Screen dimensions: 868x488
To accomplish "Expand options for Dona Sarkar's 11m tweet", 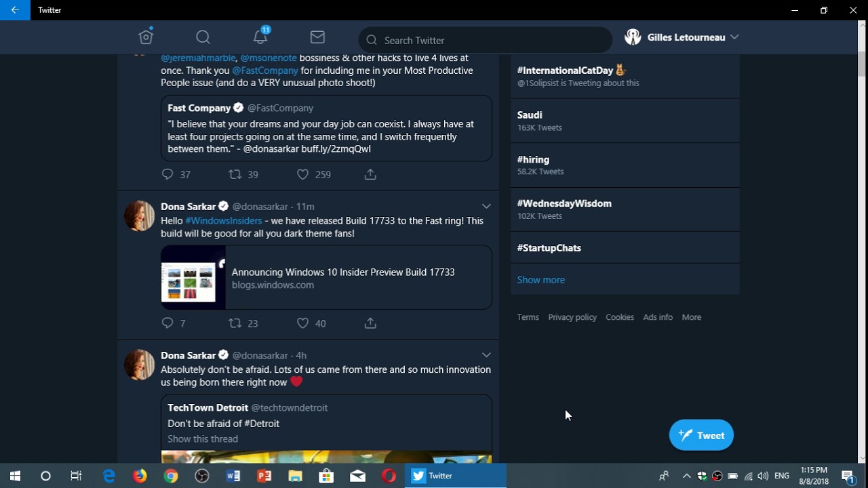I will point(486,206).
